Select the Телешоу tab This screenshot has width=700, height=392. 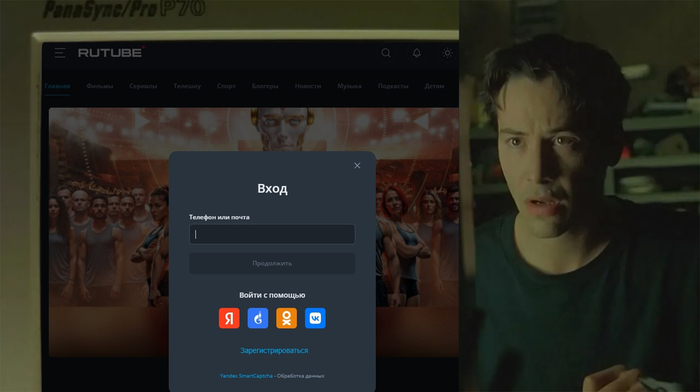pos(187,86)
